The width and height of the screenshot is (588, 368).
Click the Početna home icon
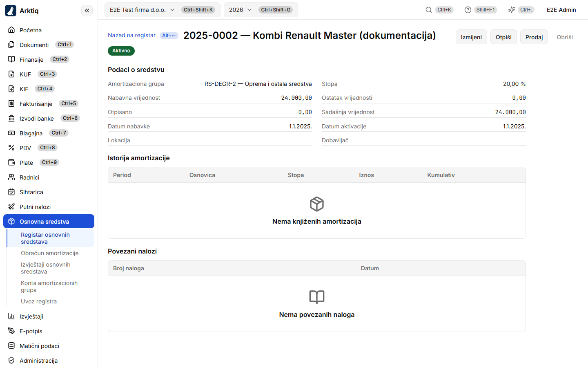[11, 30]
